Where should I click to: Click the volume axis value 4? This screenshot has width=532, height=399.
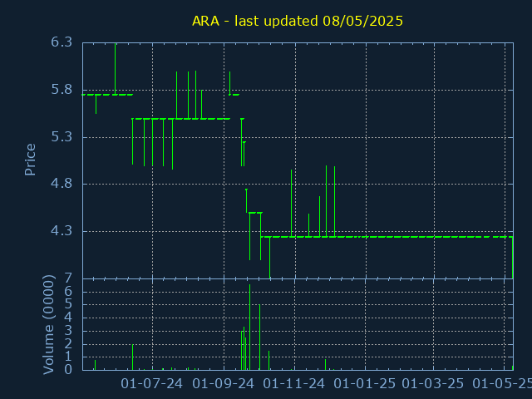point(68,318)
